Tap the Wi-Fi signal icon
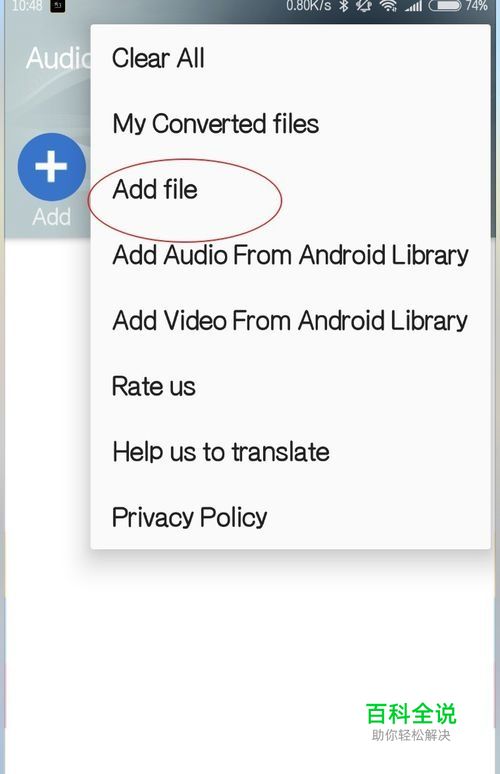The height and width of the screenshot is (774, 500). (389, 5)
